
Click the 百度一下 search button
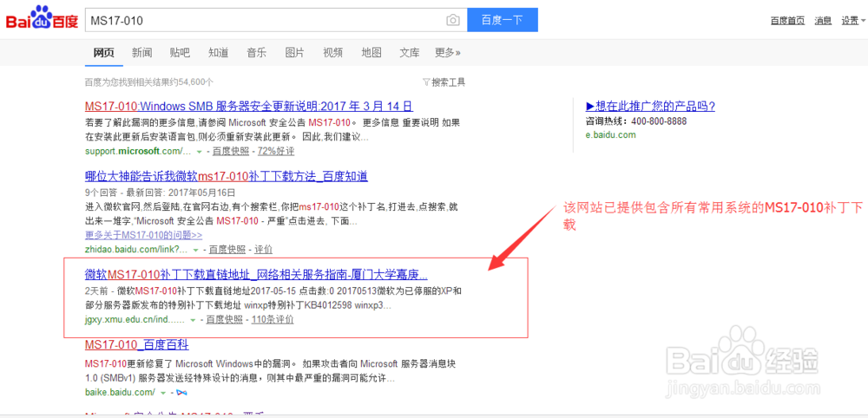click(x=502, y=20)
